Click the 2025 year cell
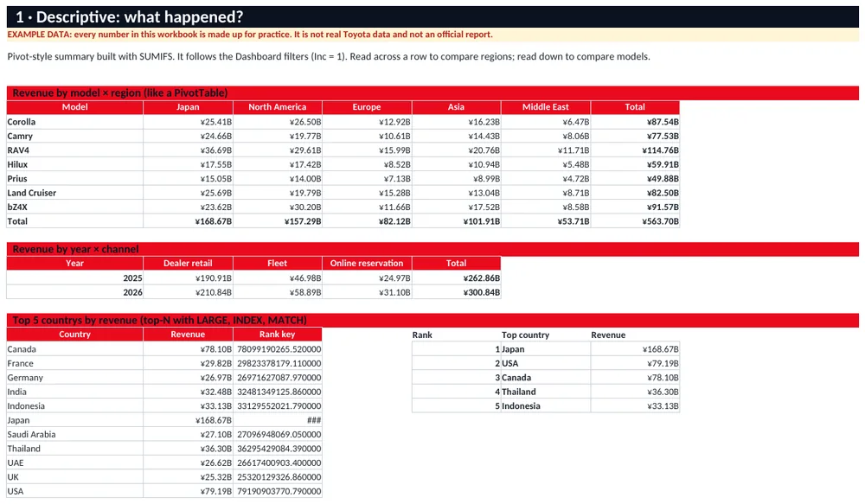Viewport: 865px width, 504px height. pos(75,278)
